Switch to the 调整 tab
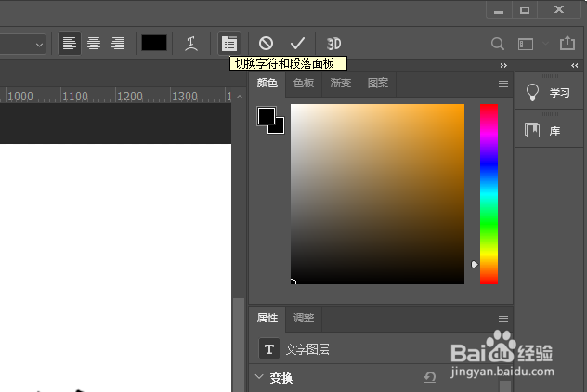Image resolution: width=587 pixels, height=392 pixels. tap(304, 319)
